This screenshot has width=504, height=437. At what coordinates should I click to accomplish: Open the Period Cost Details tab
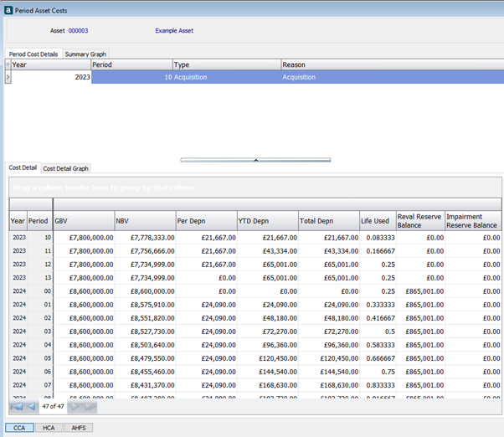pos(33,54)
